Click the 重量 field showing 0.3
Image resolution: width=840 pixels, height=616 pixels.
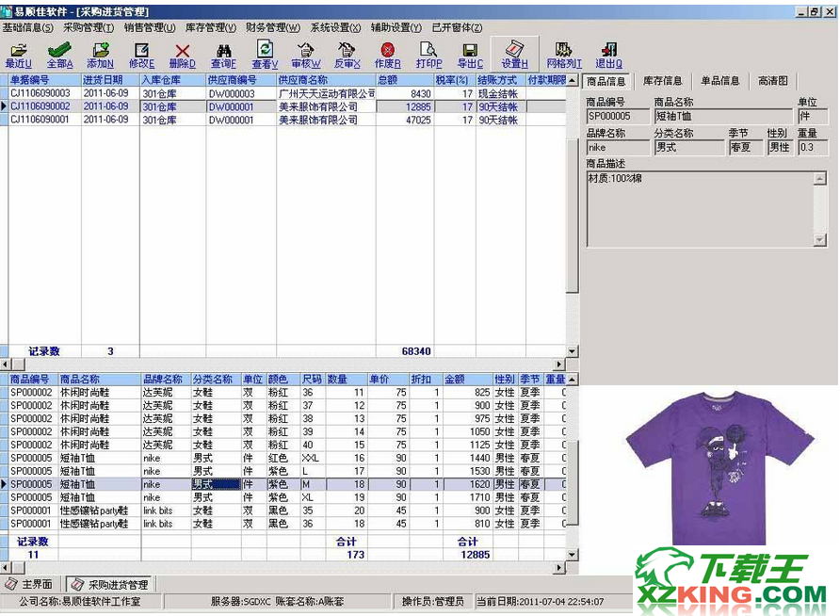[x=813, y=148]
